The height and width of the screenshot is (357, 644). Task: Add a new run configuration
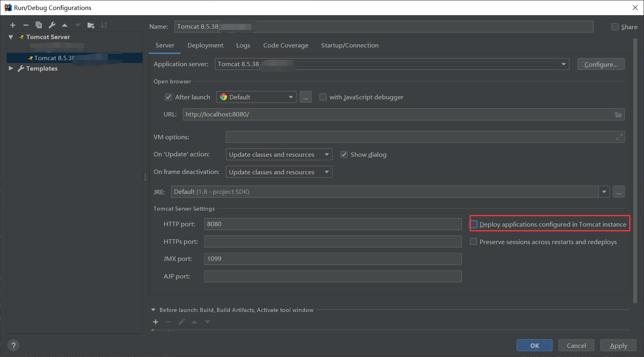click(x=13, y=25)
